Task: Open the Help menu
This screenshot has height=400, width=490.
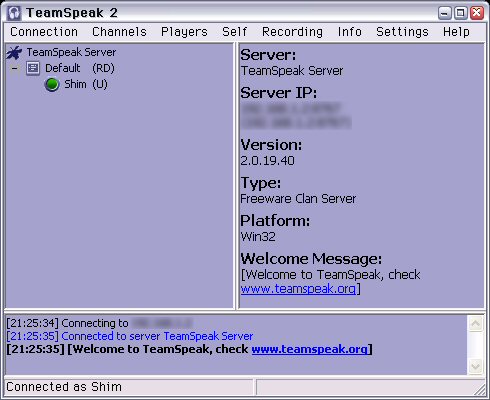Action: (x=456, y=32)
